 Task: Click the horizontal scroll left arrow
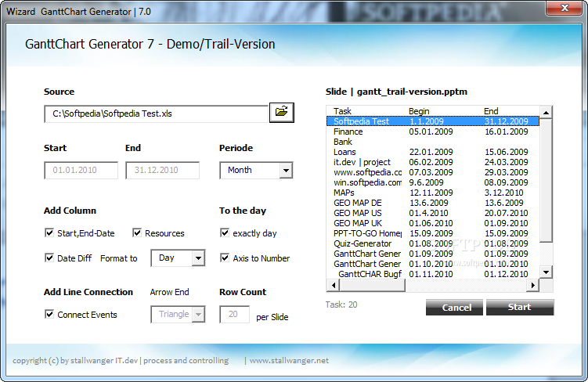[333, 286]
